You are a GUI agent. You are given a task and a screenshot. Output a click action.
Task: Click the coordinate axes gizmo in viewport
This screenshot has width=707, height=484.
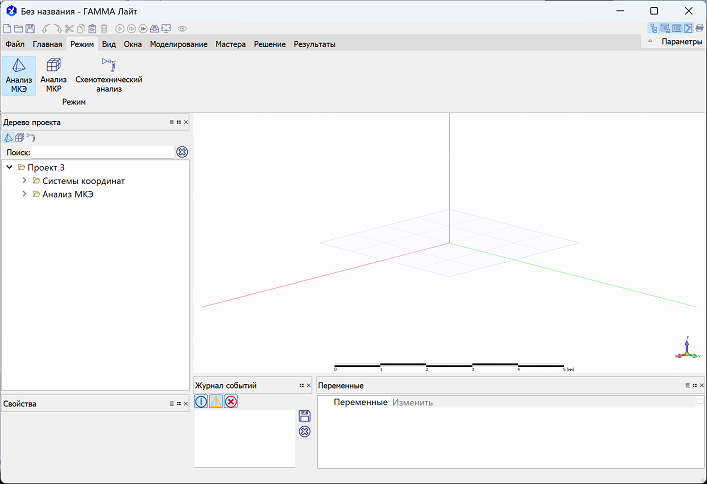coord(686,348)
